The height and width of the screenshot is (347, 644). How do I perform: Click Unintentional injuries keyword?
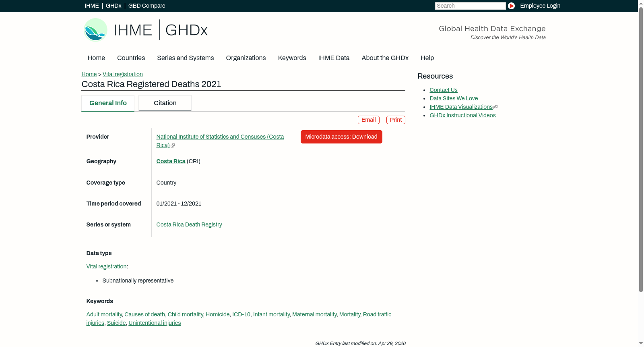[x=155, y=323]
